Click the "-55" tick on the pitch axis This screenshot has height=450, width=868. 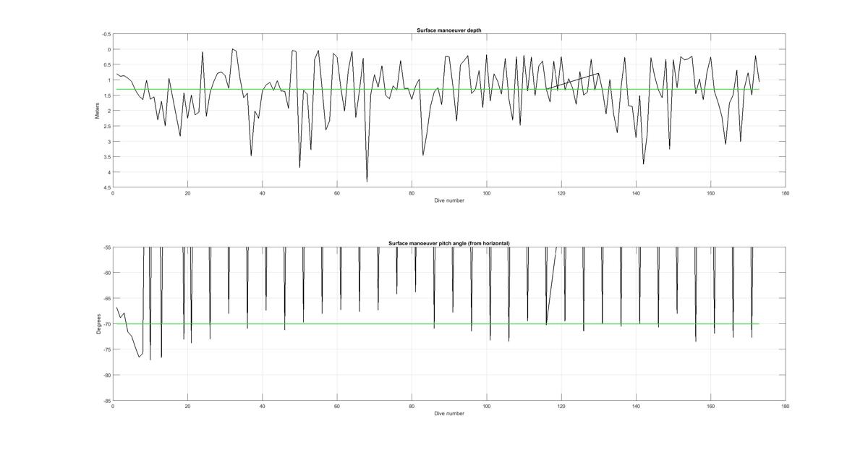[107, 247]
